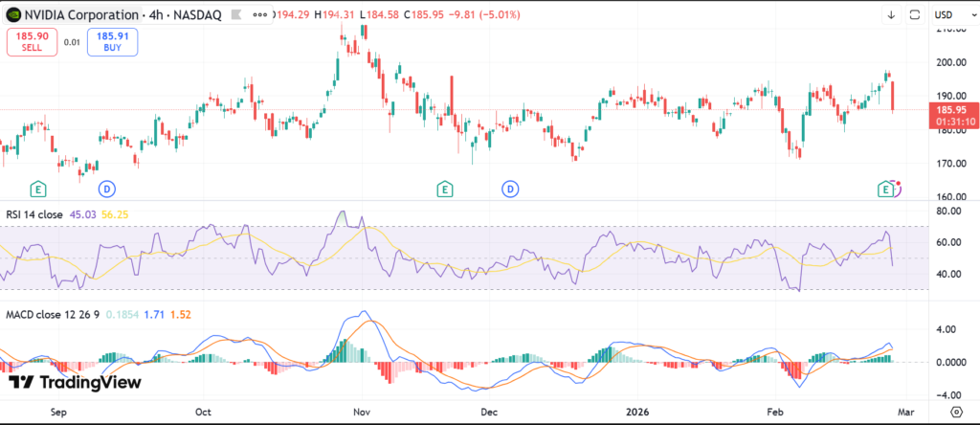Click the earnings E marker with the red dot
980x425 pixels.
[x=887, y=189]
